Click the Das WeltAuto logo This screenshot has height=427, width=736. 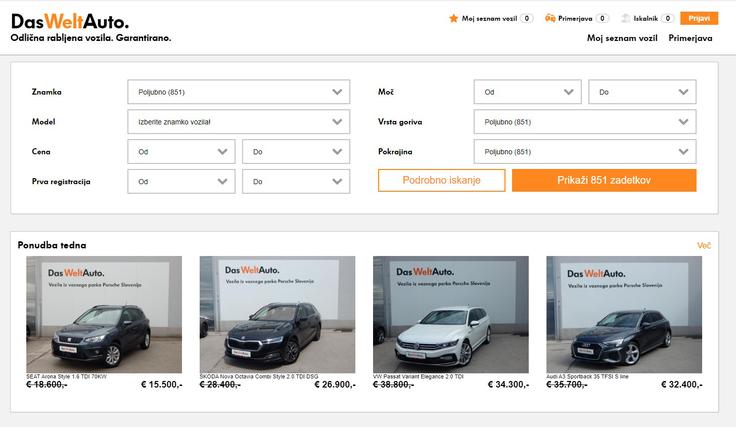tap(69, 22)
